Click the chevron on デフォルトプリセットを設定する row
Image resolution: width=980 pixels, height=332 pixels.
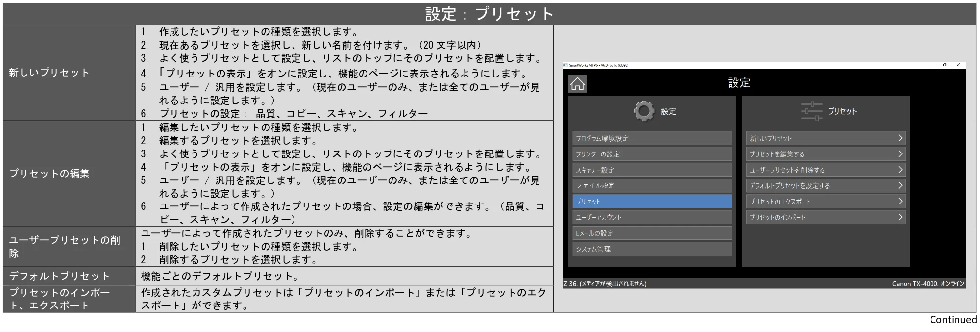click(x=900, y=186)
